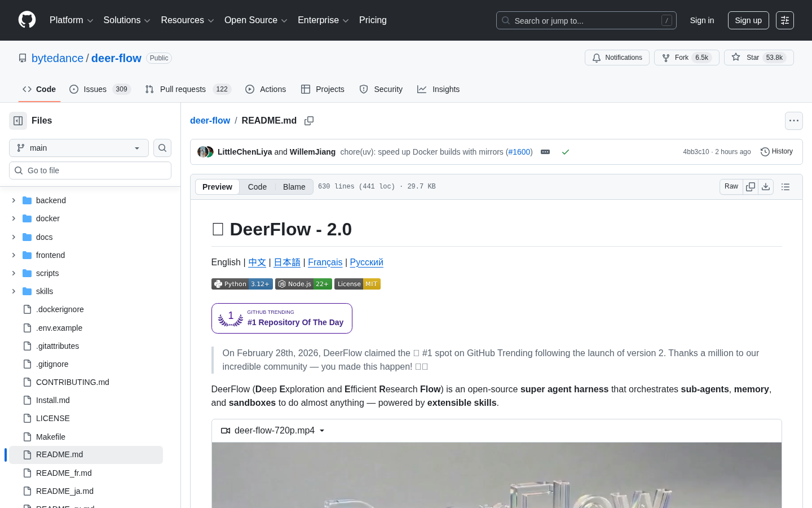Open pull request #1600
This screenshot has width=812, height=508.
pos(519,152)
